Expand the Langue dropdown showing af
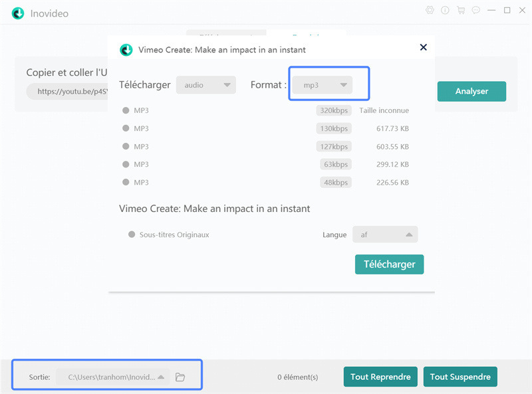Viewport: 532px width, 394px height. [385, 235]
